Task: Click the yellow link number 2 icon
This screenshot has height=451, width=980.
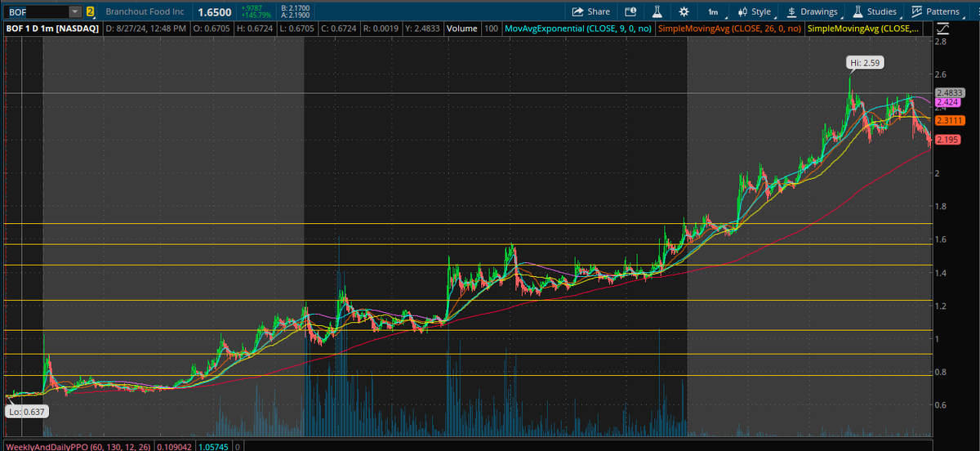Action: coord(90,11)
